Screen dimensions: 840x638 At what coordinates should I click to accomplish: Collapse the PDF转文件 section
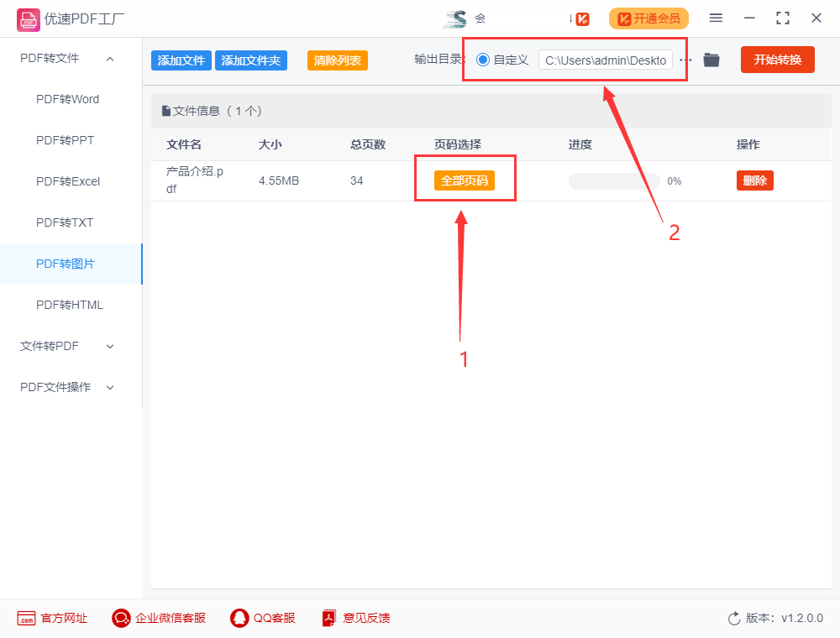coord(110,59)
